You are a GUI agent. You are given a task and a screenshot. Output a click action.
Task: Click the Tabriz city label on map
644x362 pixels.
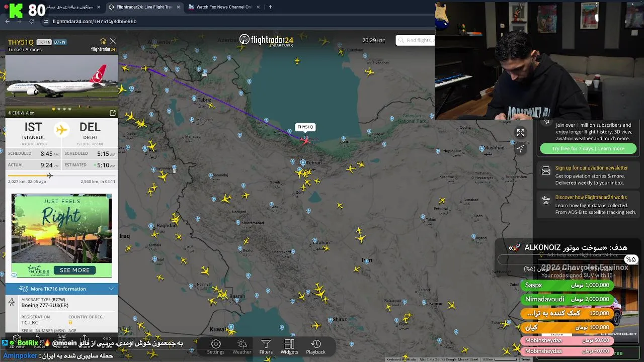(x=204, y=100)
